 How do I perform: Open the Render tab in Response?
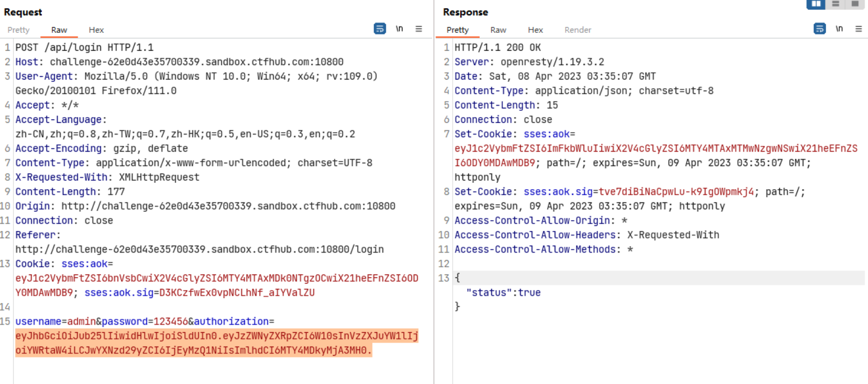tap(578, 30)
